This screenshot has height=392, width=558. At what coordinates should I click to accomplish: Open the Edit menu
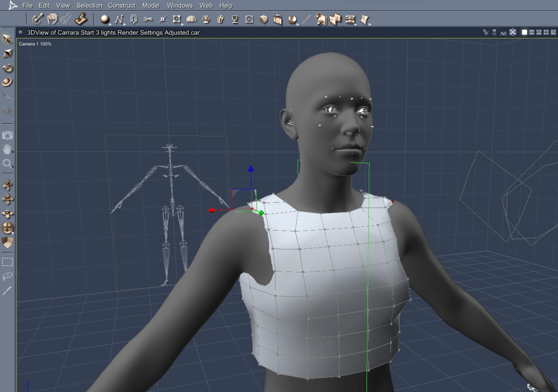tap(44, 5)
